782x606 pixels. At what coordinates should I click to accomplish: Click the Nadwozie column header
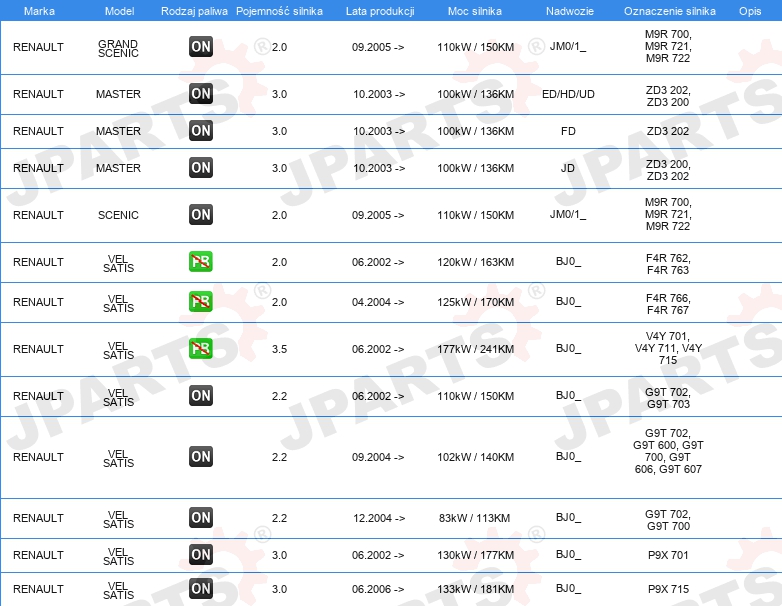tap(570, 11)
